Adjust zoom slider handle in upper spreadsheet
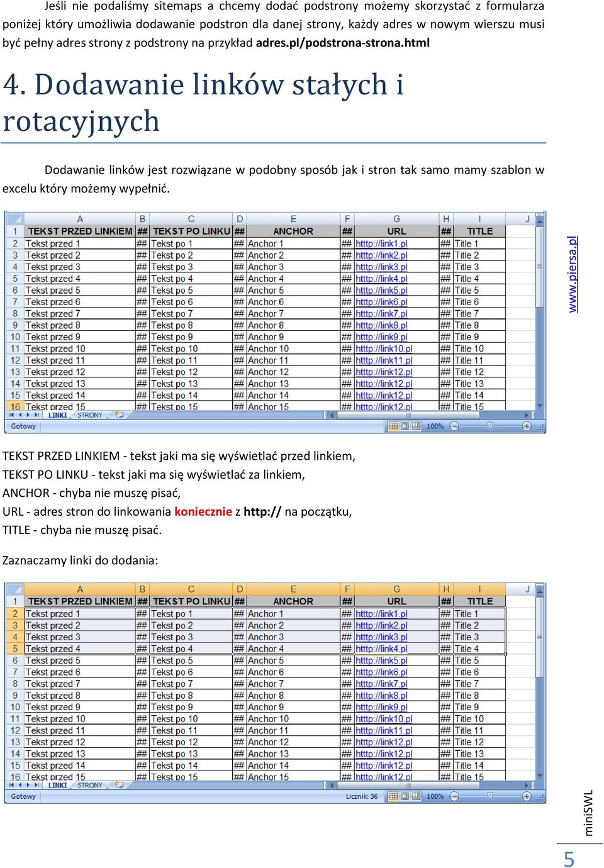The image size is (604, 868). [490, 426]
